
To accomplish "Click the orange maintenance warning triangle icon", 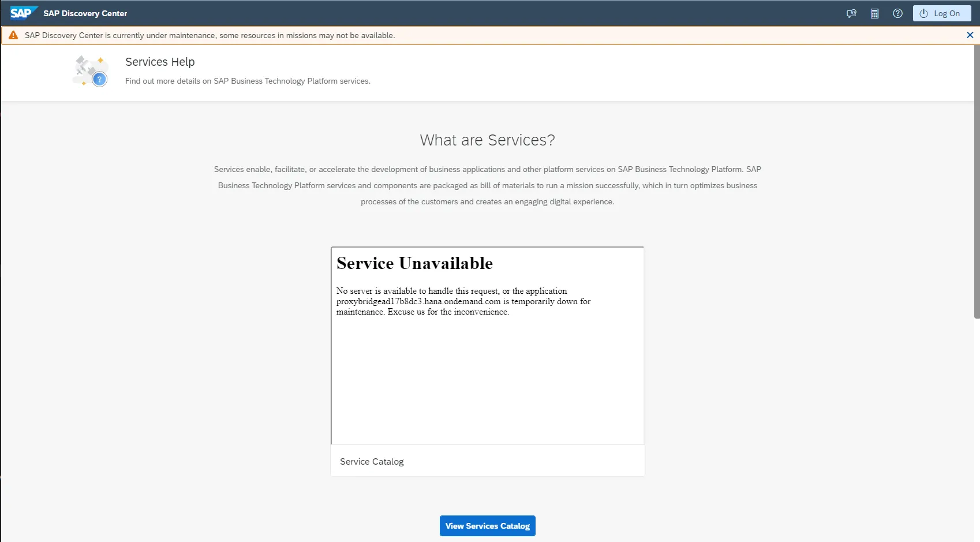I will (13, 35).
